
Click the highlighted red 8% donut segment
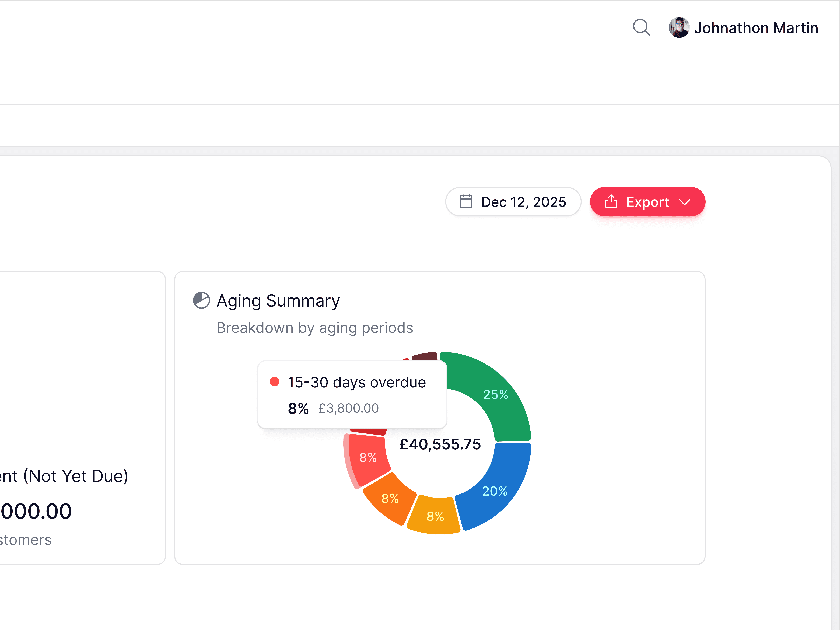(368, 457)
